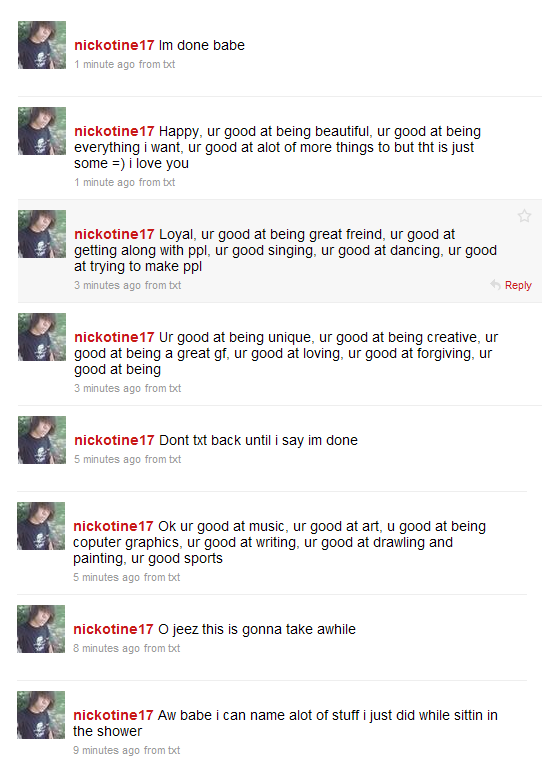Viewport: 542px width, 780px height.
Task: Favorite the 'Loyal, ur good' tweet with star
Action: click(x=524, y=216)
